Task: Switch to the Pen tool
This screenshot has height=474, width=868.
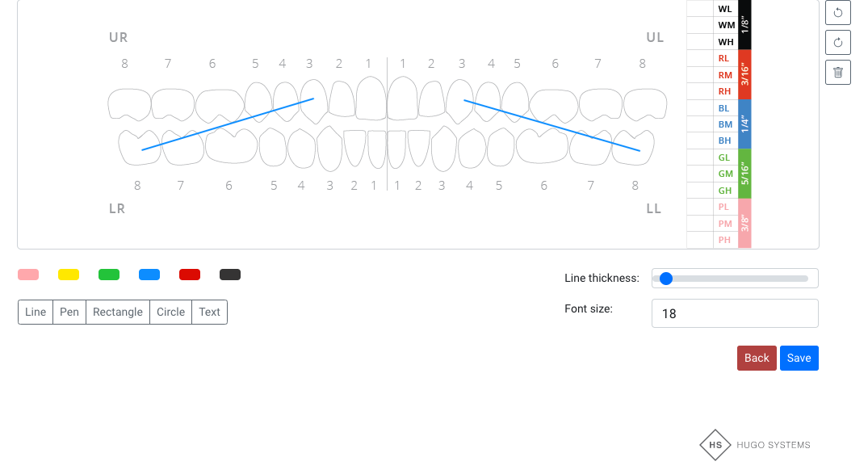Action: pos(69,312)
